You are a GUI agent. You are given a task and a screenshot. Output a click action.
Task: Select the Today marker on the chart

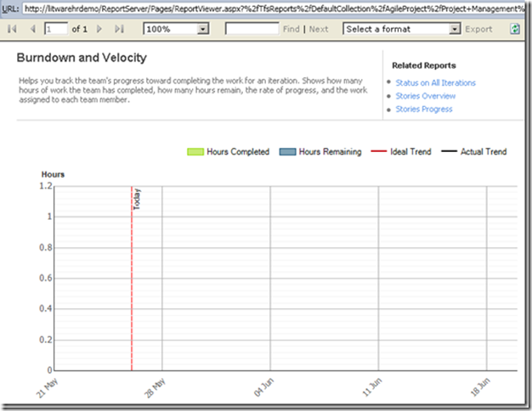(x=137, y=199)
